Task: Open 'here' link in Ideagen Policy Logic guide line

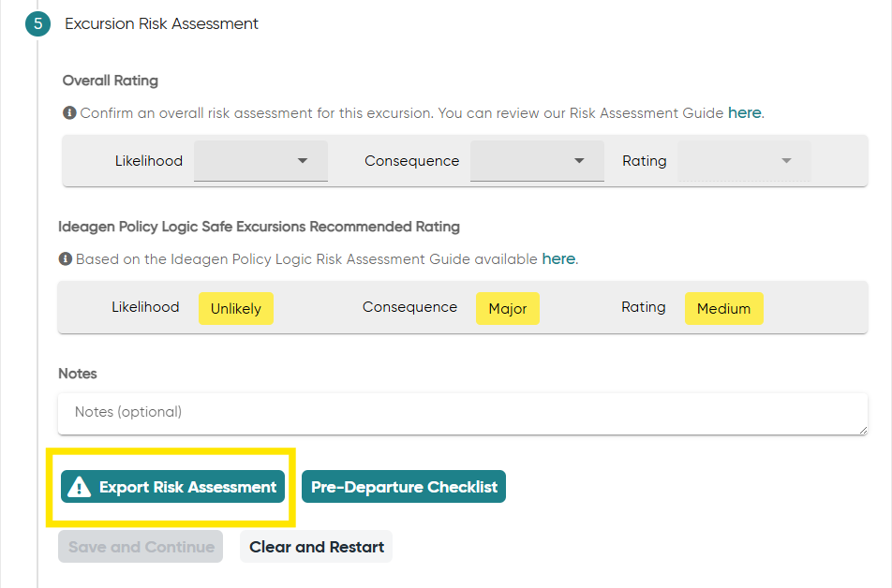Action: pyautogui.click(x=558, y=258)
